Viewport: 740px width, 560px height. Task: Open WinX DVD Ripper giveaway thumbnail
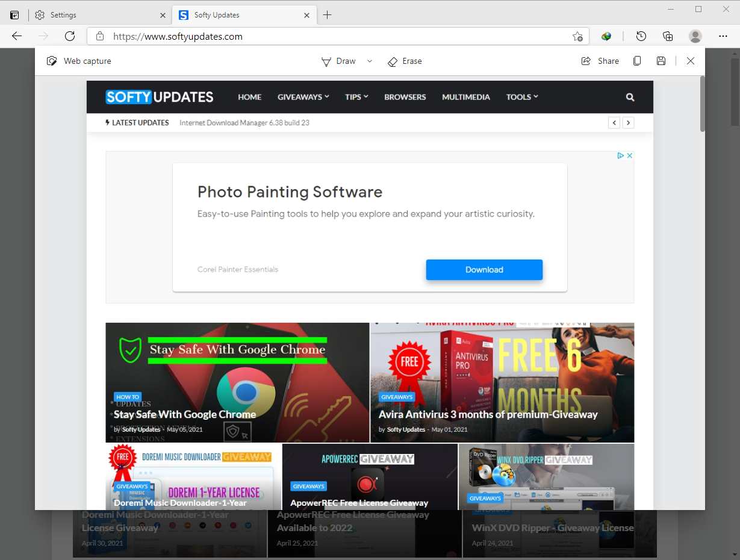pos(546,477)
